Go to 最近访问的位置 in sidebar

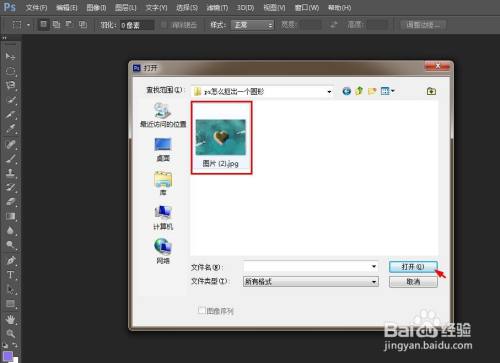(163, 115)
